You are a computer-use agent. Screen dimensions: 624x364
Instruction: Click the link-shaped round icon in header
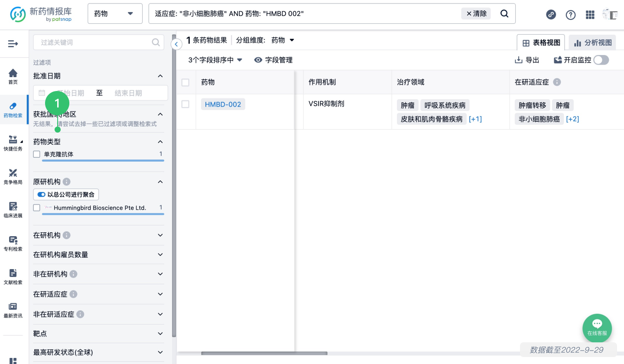coord(551,14)
